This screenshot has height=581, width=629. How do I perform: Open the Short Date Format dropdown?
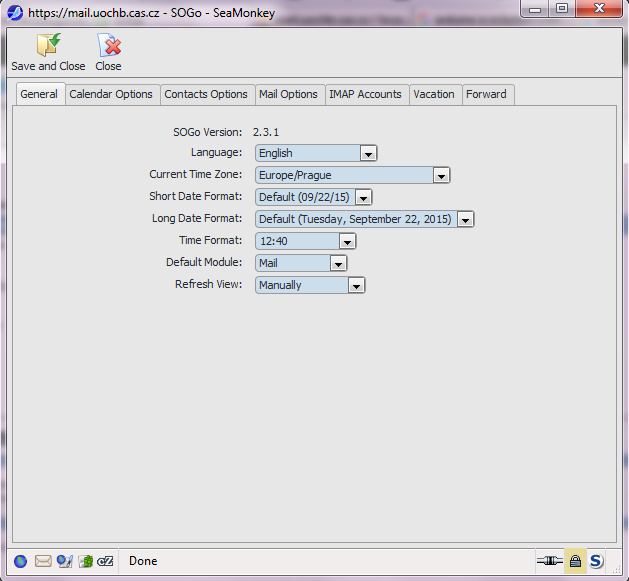coord(314,197)
